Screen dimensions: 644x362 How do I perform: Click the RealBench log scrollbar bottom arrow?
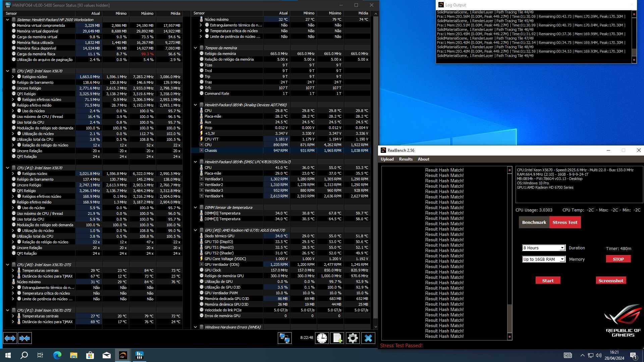click(x=509, y=337)
